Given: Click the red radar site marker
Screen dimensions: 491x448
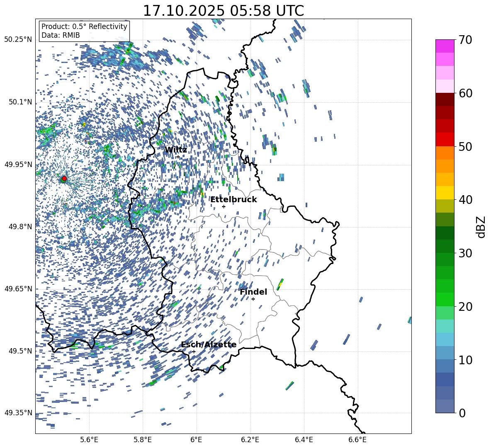Looking at the screenshot, I should click(64, 179).
